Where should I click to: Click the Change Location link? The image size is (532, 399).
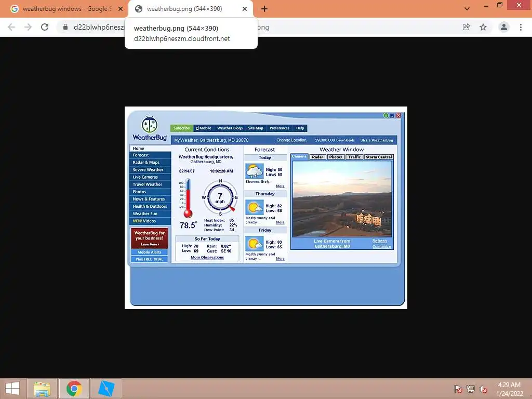tap(291, 140)
